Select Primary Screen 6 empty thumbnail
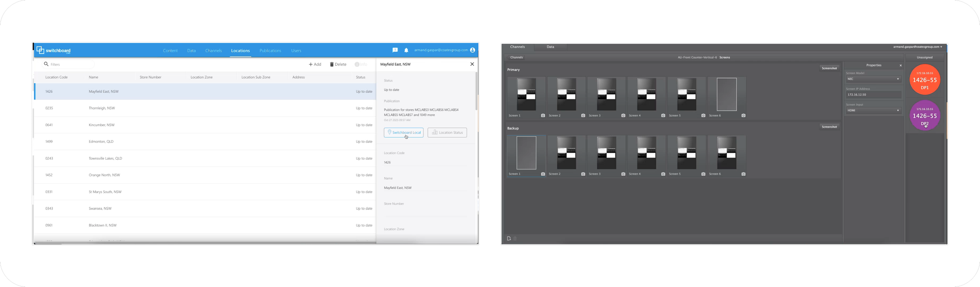This screenshot has height=287, width=980. pyautogui.click(x=726, y=94)
